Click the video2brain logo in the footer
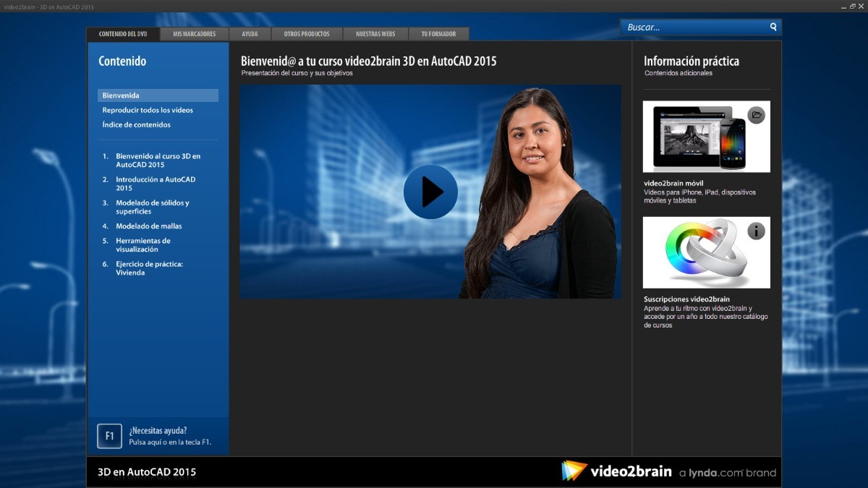The image size is (868, 488). [x=617, y=471]
